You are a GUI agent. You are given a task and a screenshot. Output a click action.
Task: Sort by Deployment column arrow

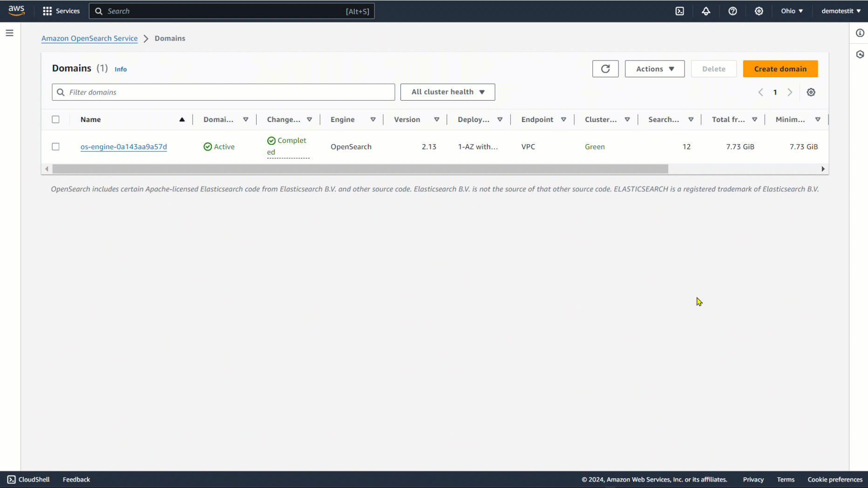pos(500,120)
